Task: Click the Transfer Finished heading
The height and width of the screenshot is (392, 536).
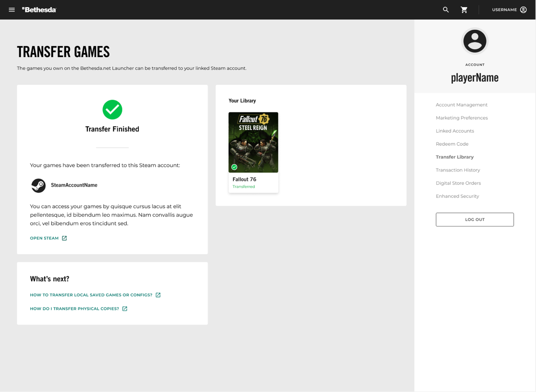Action: click(x=112, y=129)
